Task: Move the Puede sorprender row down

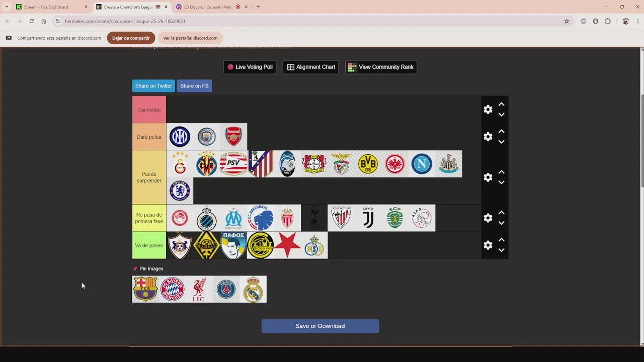Action: tap(502, 183)
